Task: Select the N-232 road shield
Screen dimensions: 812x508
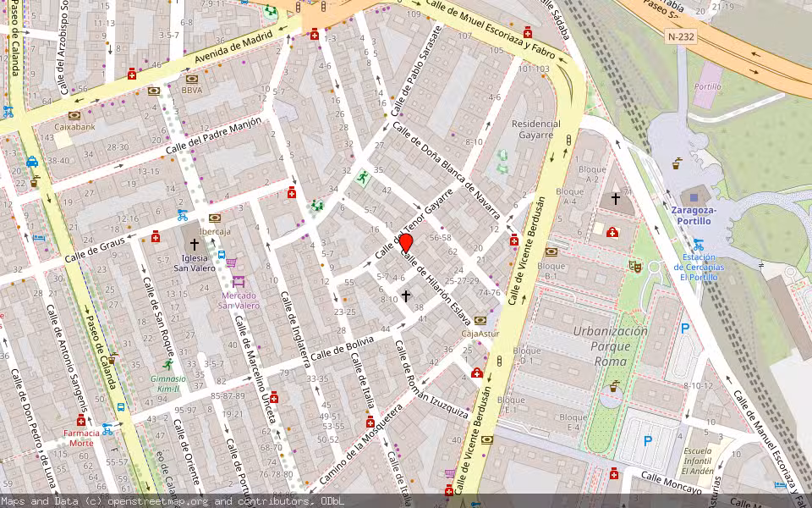Action: [681, 36]
